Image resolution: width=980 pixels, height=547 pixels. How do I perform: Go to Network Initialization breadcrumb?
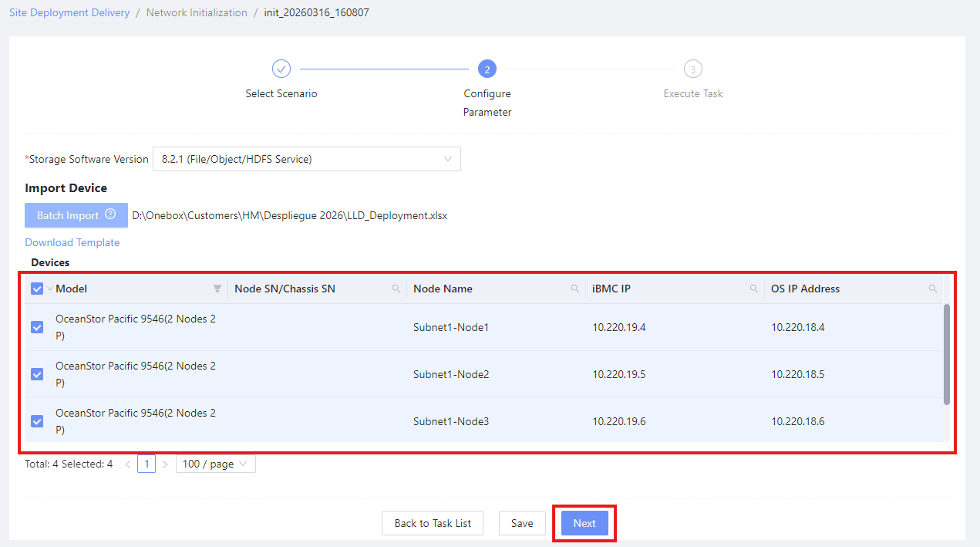coord(197,12)
